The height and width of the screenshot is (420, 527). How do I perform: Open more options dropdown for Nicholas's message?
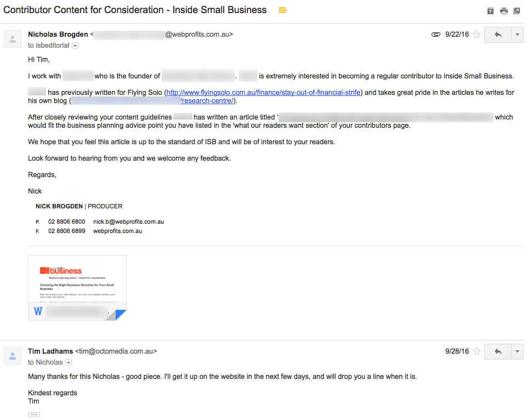coord(517,35)
